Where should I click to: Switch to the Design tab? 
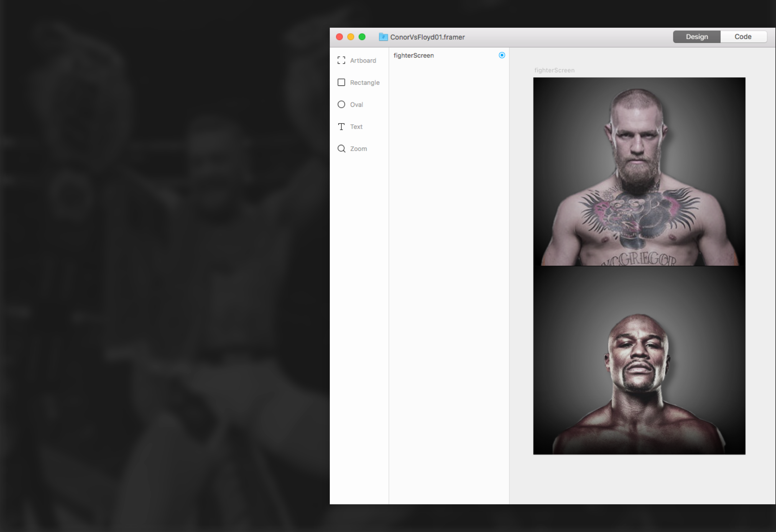pos(697,37)
